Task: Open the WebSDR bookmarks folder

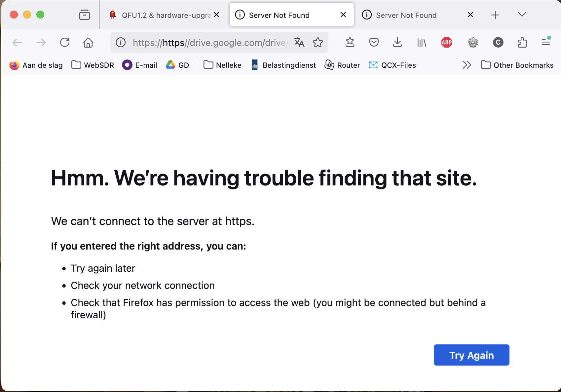Action: coord(93,65)
